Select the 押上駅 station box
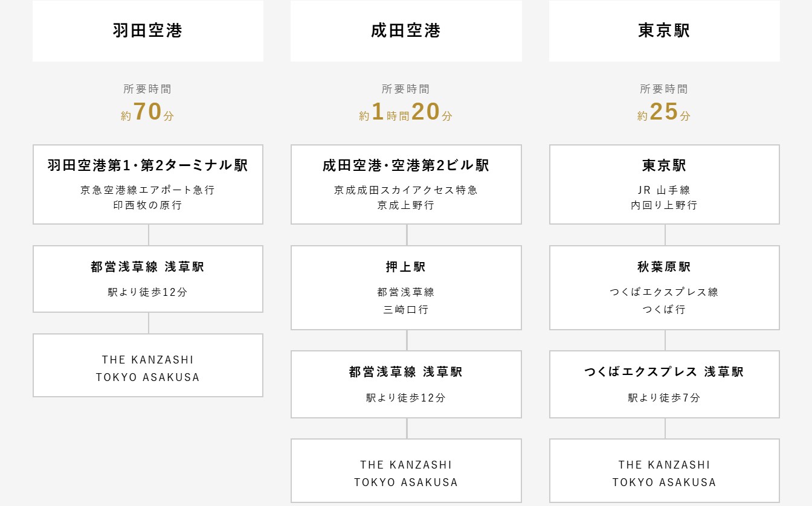 point(406,287)
